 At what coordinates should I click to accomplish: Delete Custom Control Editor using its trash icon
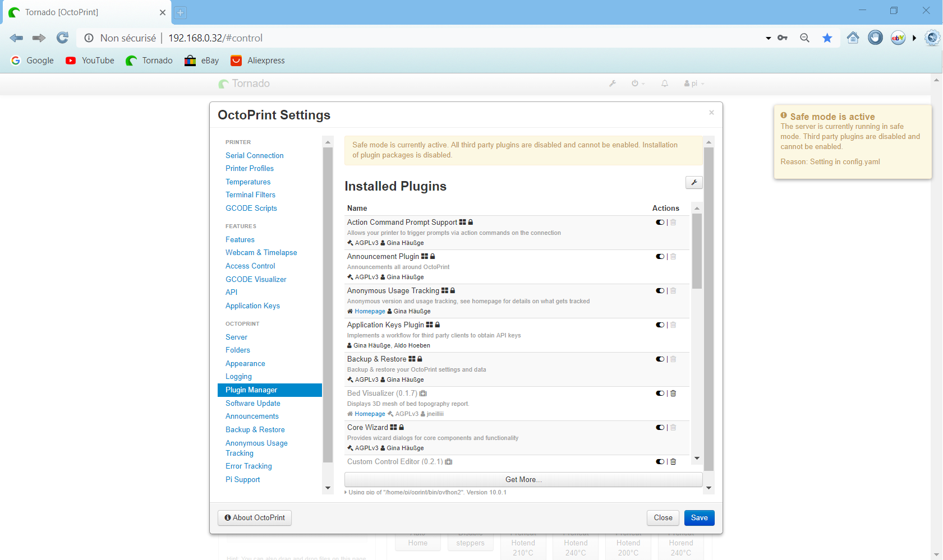pyautogui.click(x=673, y=461)
